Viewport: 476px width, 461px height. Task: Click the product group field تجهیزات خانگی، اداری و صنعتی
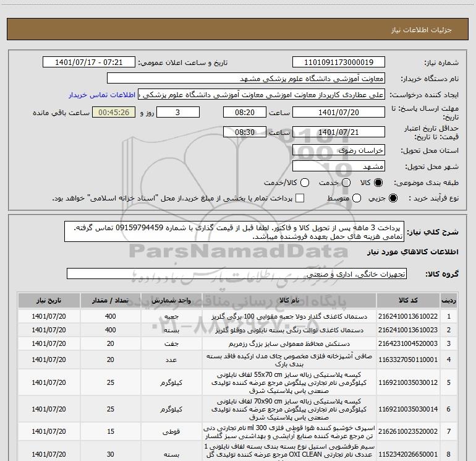(237, 274)
